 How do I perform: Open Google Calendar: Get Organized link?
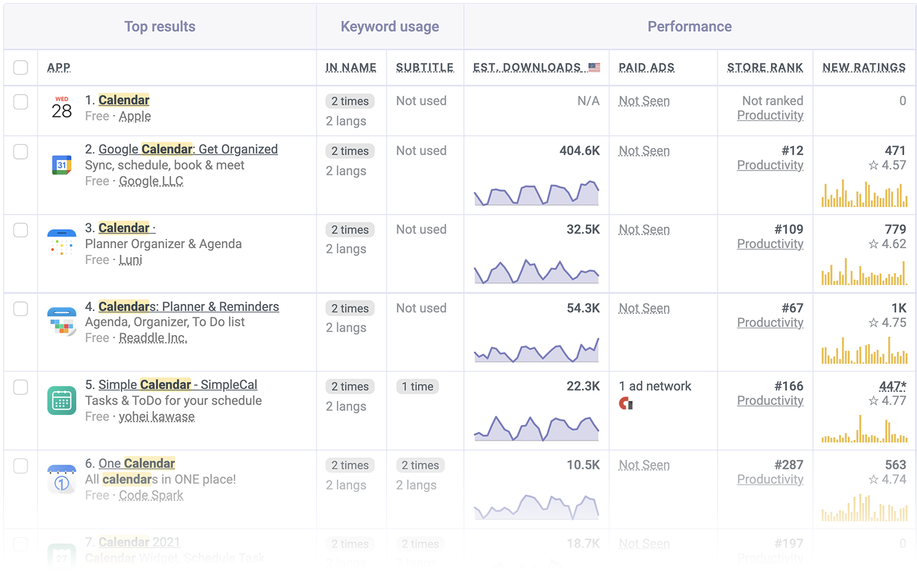coord(188,149)
